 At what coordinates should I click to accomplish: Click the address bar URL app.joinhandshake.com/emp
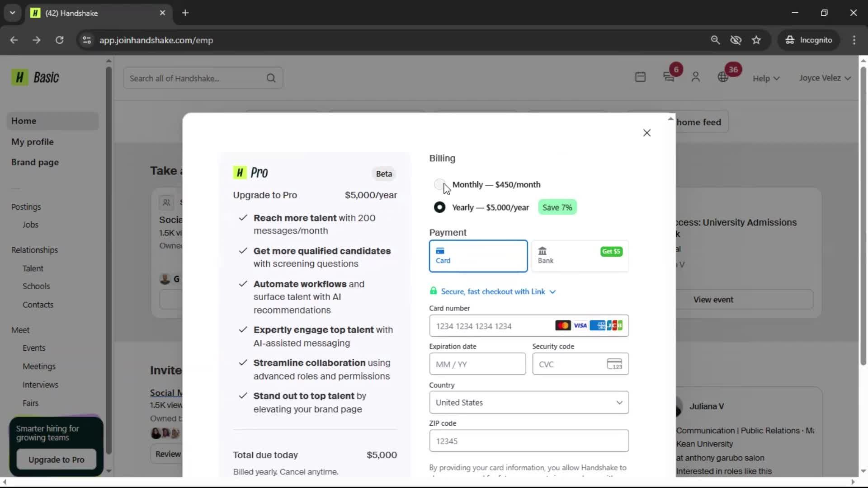(x=156, y=40)
